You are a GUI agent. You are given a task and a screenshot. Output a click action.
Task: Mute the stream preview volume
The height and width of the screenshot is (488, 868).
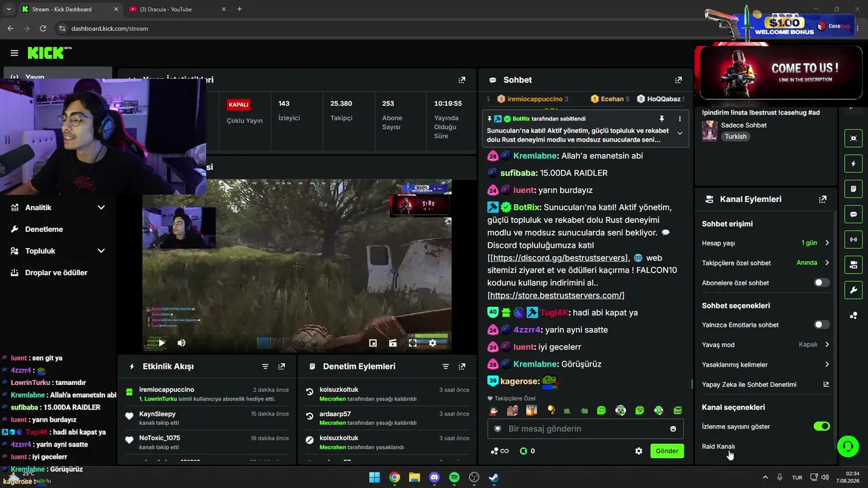click(181, 343)
